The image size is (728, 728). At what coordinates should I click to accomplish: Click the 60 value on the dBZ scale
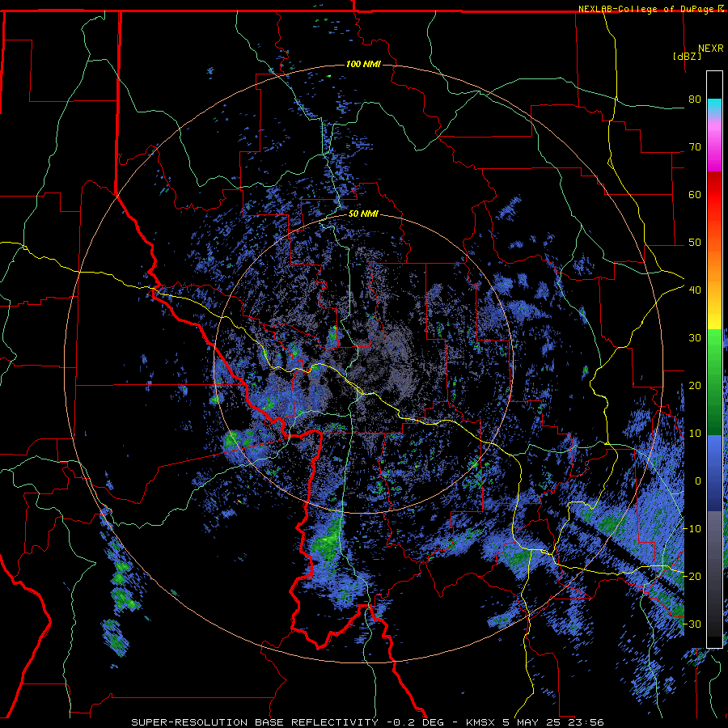coord(695,194)
